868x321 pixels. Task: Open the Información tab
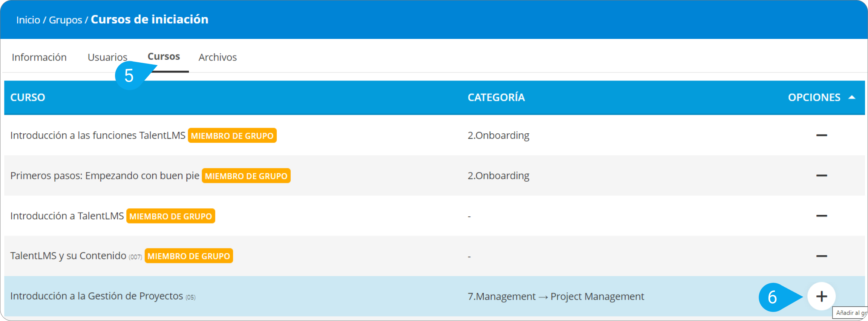[39, 57]
